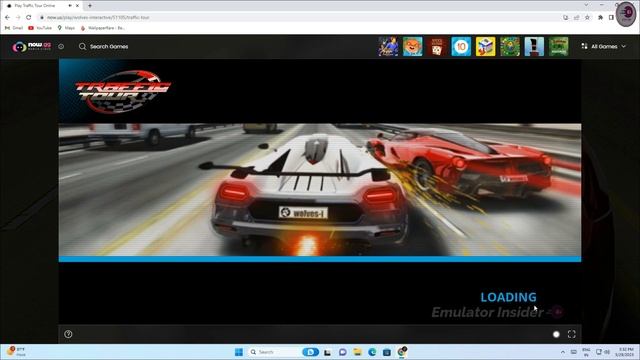The height and width of the screenshot is (360, 640).
Task: Open the light blue tower game icon
Action: point(534,47)
